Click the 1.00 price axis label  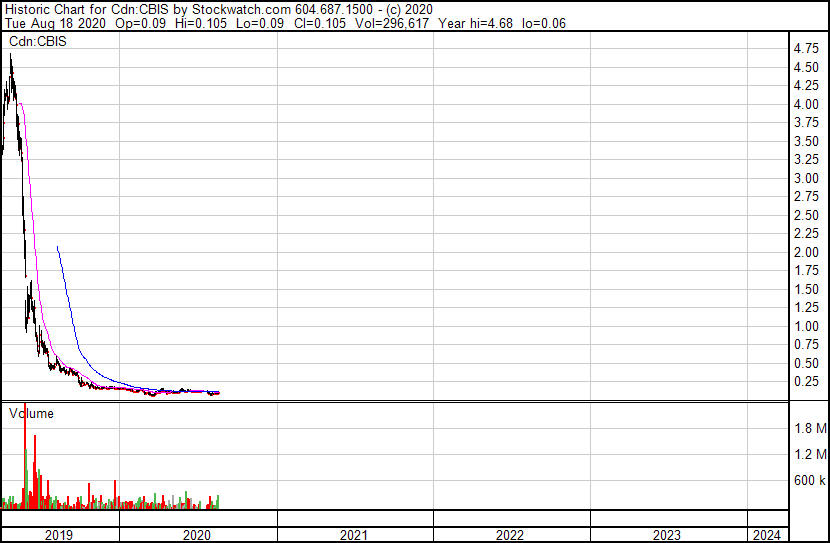806,326
